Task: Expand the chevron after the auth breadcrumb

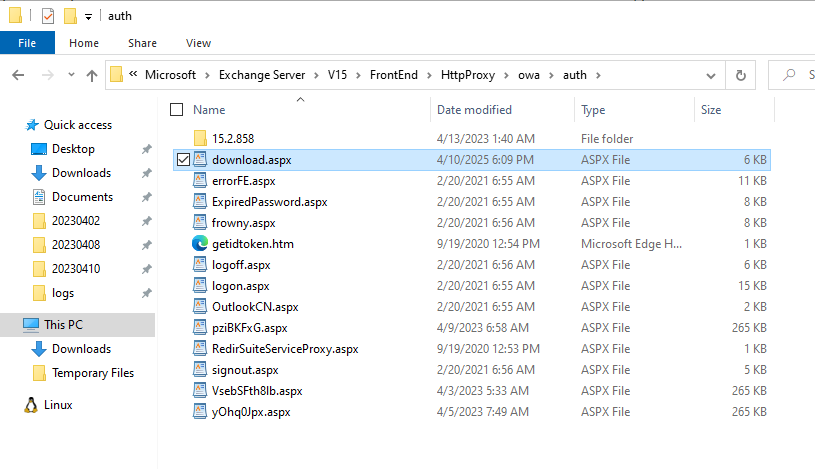Action: 598,75
